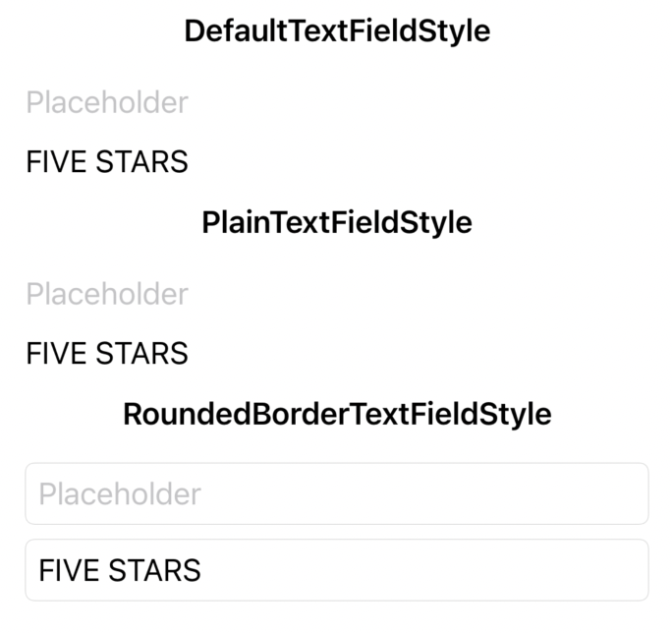This screenshot has height=633, width=672.
Task: Click the gray Placeholder text inside bordered field
Action: [120, 494]
